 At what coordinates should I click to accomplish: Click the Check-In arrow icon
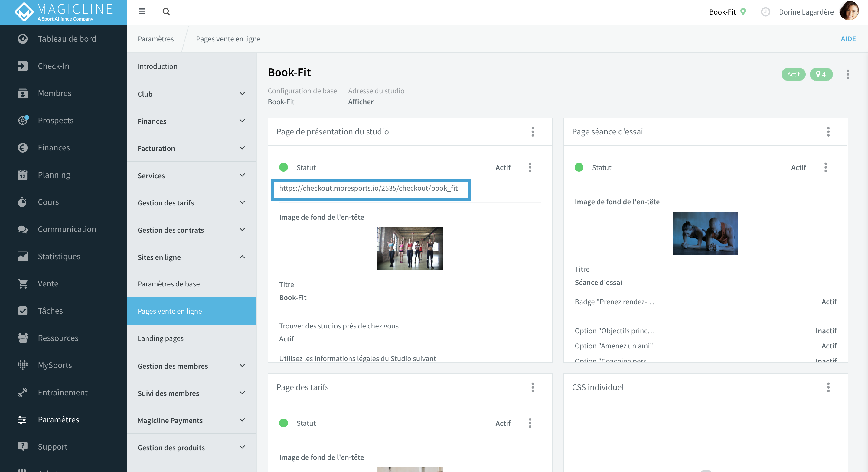(x=23, y=66)
